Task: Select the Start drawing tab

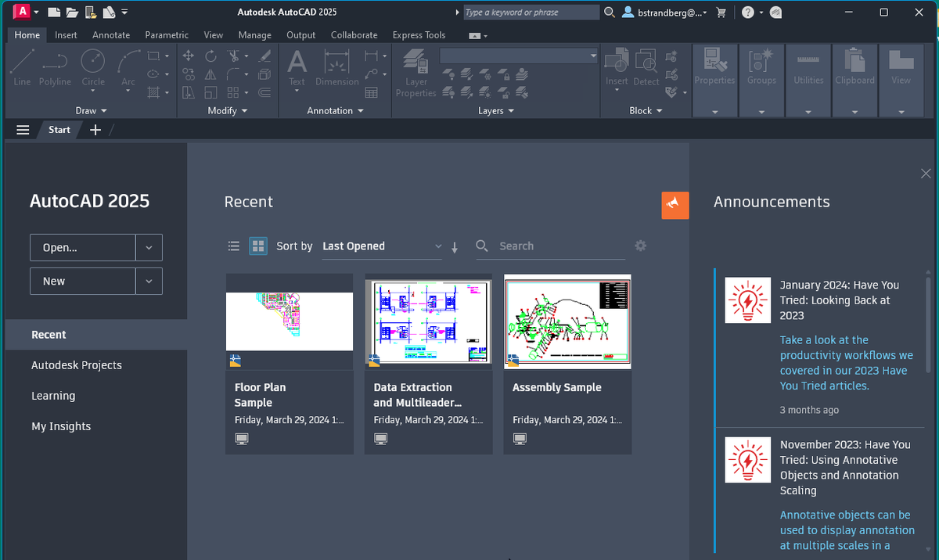Action: 59,130
